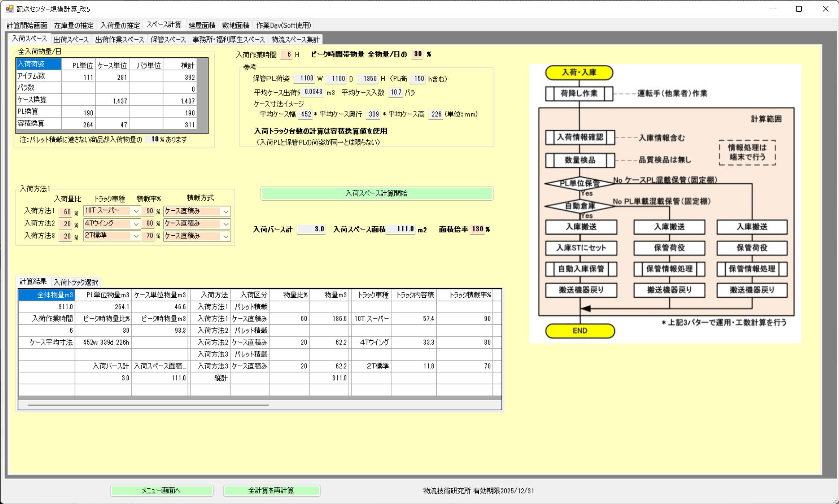The height and width of the screenshot is (504, 839).
Task: Switch to 物流スペース集計 tab
Action: [x=295, y=40]
